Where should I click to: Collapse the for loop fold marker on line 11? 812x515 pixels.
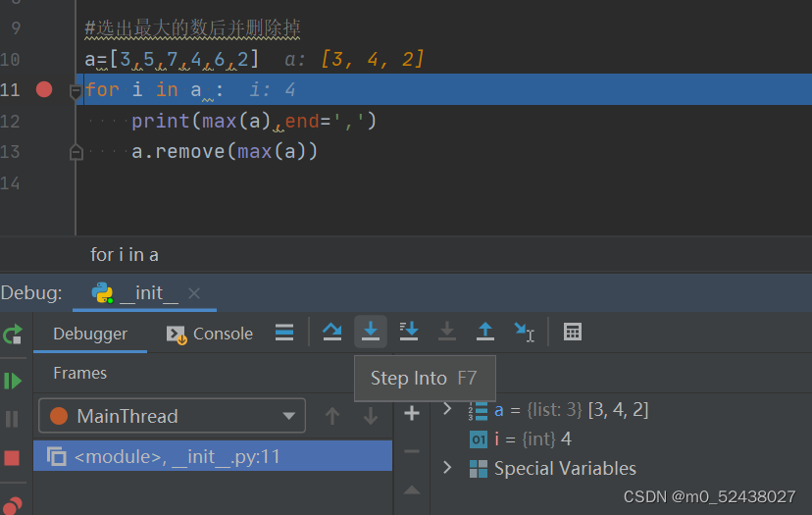[x=76, y=91]
